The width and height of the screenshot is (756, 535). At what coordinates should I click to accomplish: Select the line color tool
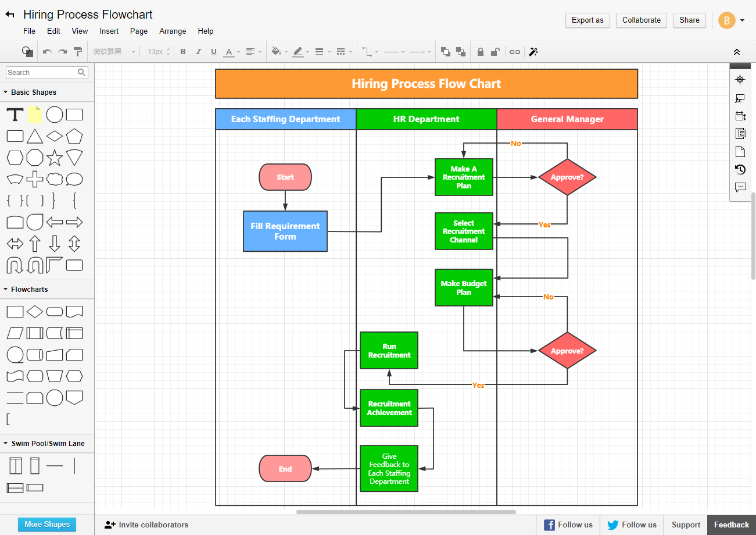click(x=298, y=52)
